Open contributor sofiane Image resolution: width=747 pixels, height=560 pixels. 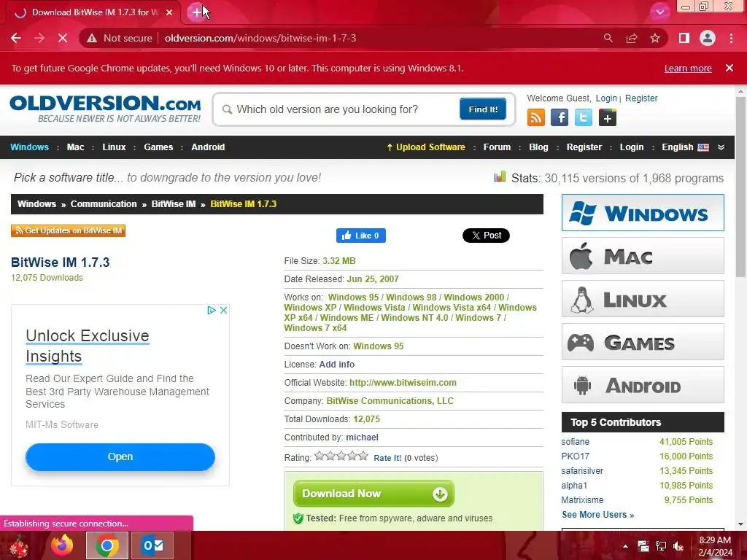tap(575, 442)
